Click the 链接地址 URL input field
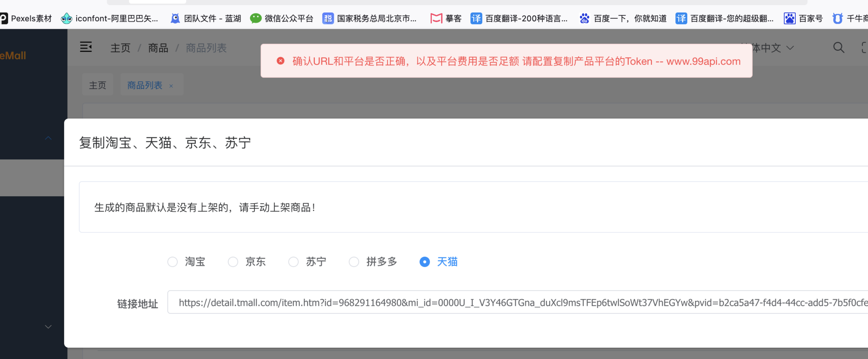868x359 pixels. (518, 303)
